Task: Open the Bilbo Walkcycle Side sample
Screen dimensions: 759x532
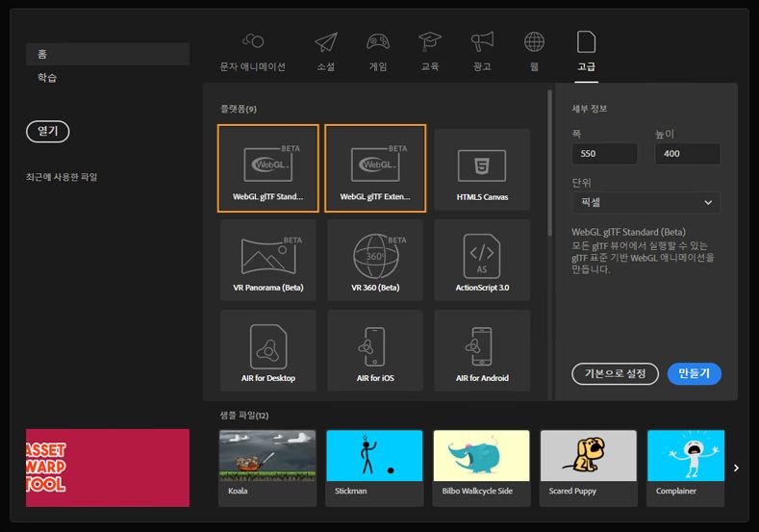Action: 482,468
